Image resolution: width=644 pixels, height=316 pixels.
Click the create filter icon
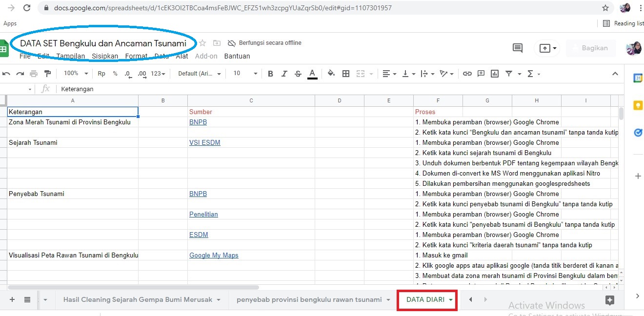(509, 74)
